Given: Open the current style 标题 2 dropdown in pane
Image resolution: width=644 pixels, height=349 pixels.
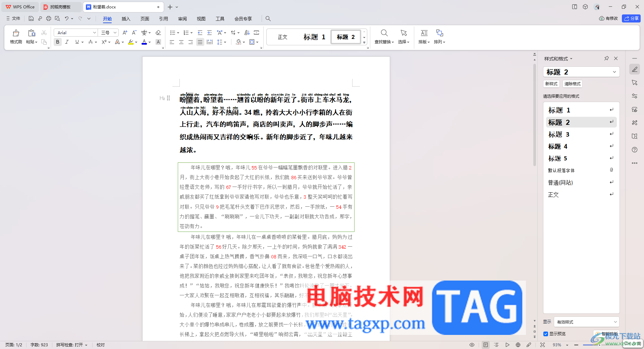Looking at the screenshot, I should [614, 72].
